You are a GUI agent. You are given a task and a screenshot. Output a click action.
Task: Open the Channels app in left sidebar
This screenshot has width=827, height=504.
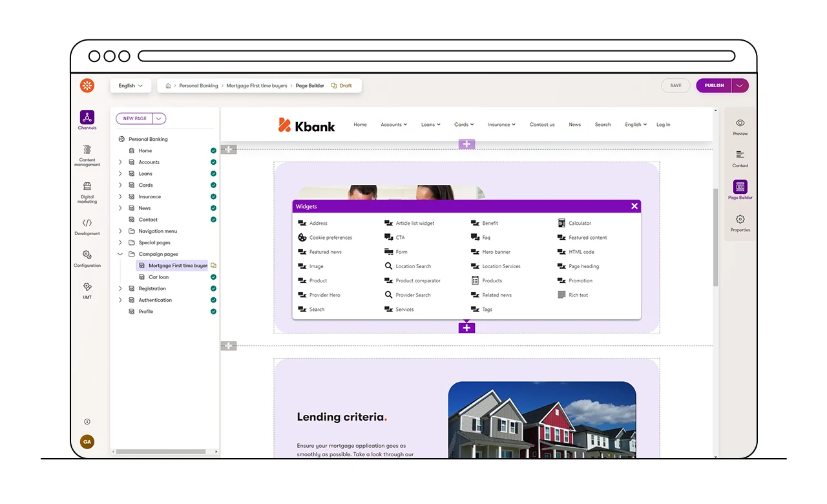87,118
